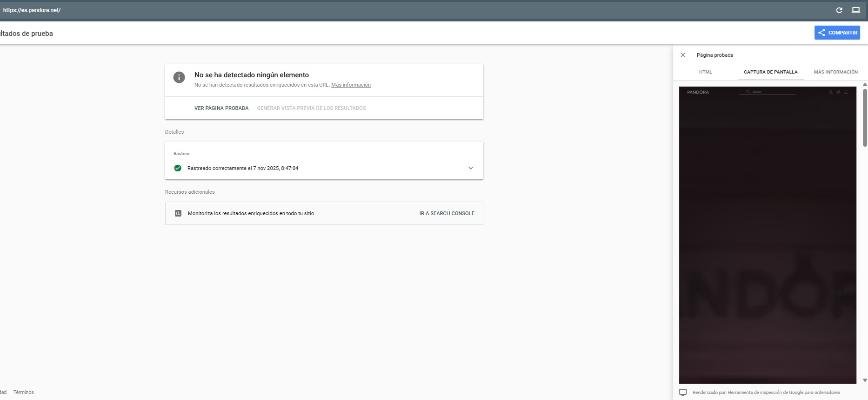Click the refresh icon in the URL bar
The width and height of the screenshot is (868, 400).
839,10
